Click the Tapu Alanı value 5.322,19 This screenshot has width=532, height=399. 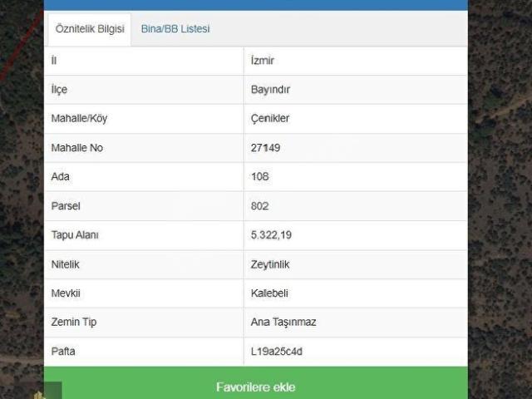click(271, 235)
